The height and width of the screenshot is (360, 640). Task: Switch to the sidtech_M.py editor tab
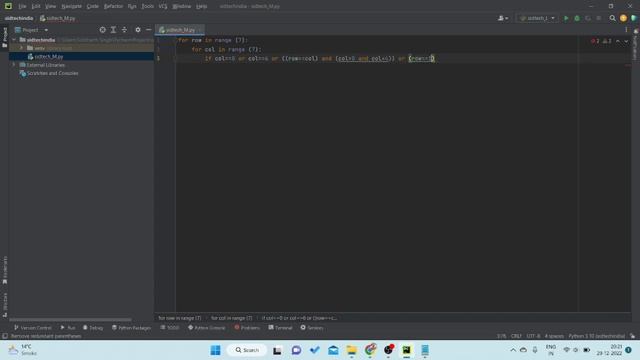180,30
